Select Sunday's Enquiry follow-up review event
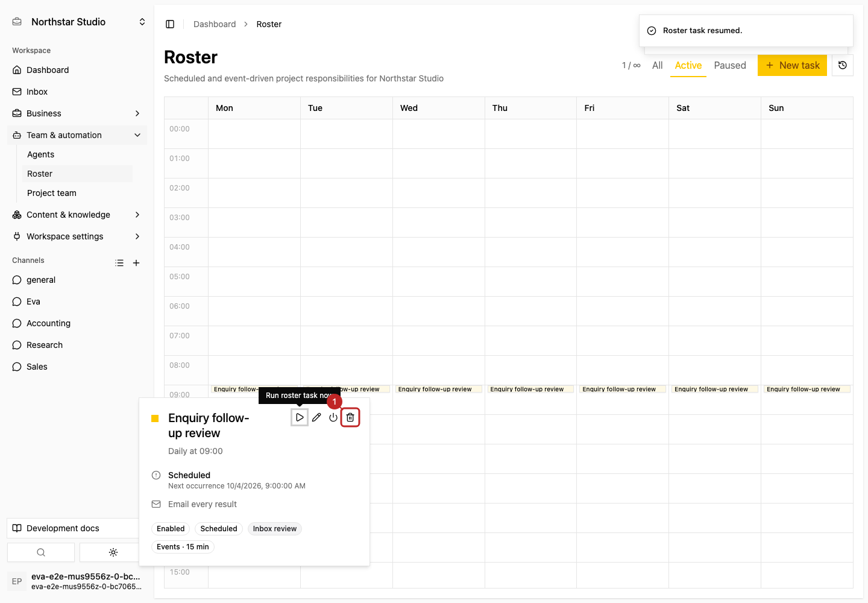 [807, 389]
